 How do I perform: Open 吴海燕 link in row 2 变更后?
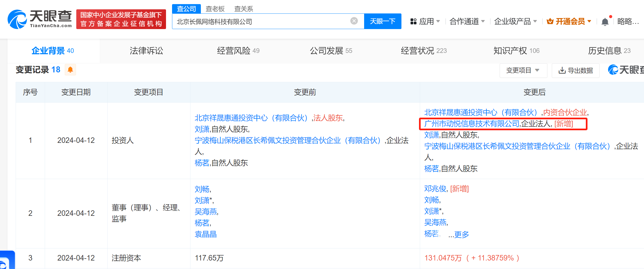(435, 222)
